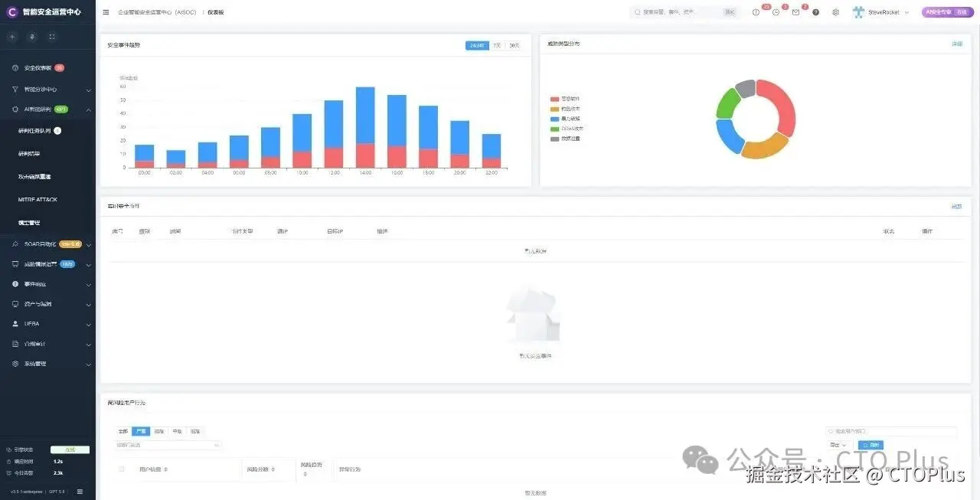Open the department filter dropdown
980x500 pixels.
(x=168, y=445)
